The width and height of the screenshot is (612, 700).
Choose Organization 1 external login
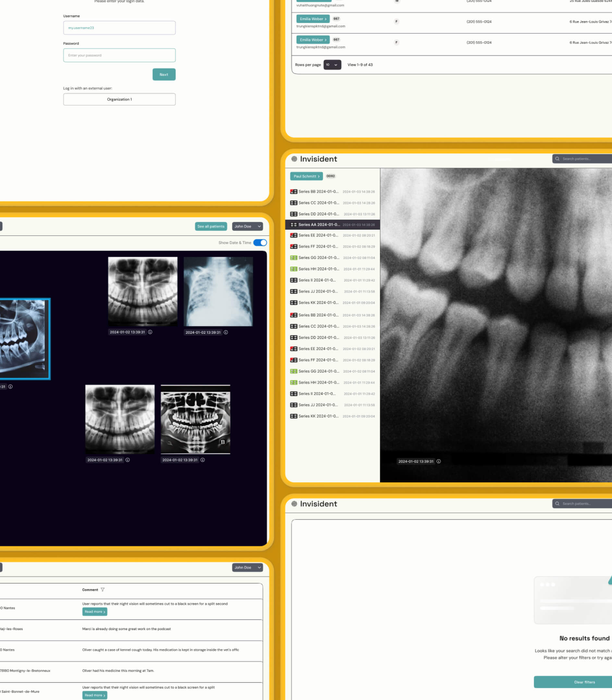click(x=119, y=99)
